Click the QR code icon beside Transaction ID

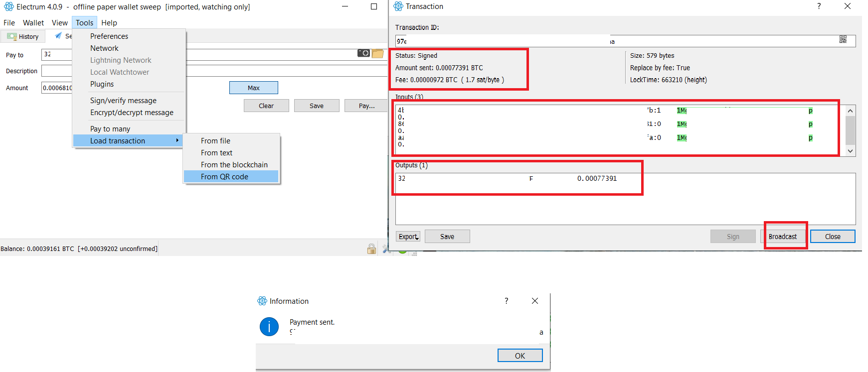coord(843,39)
